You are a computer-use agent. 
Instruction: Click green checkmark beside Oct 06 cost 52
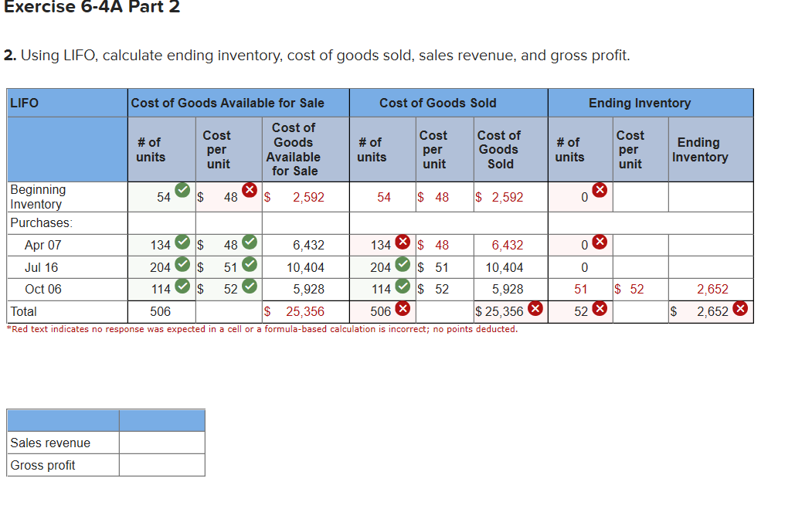click(250, 287)
